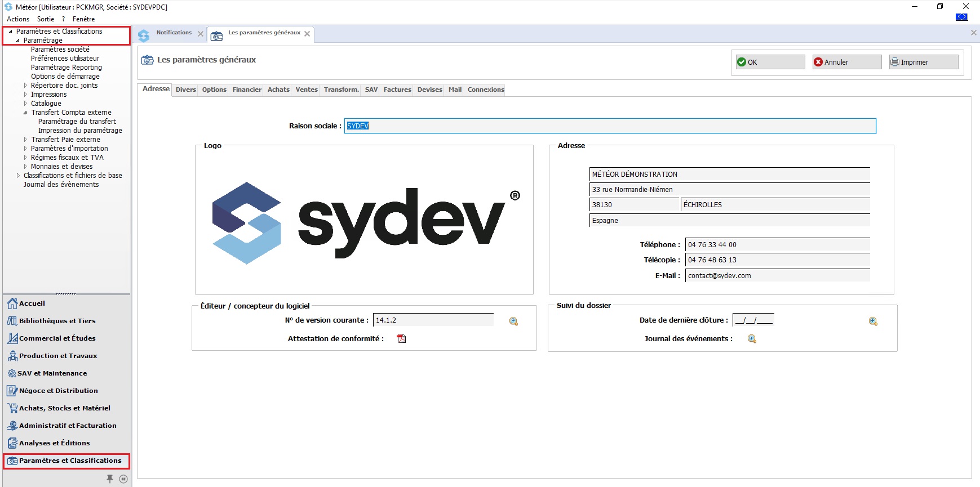This screenshot has width=980, height=487.
Task: Click the E-Mail input field
Action: click(778, 275)
